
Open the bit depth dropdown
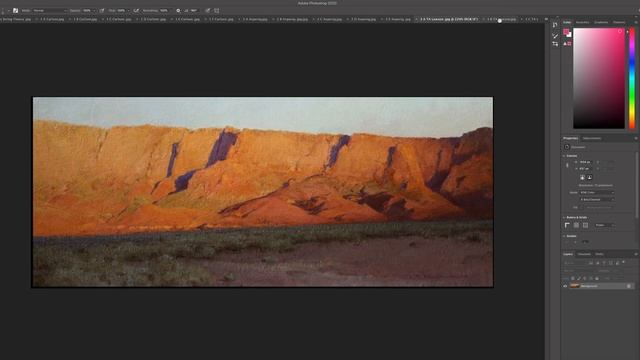pos(597,200)
